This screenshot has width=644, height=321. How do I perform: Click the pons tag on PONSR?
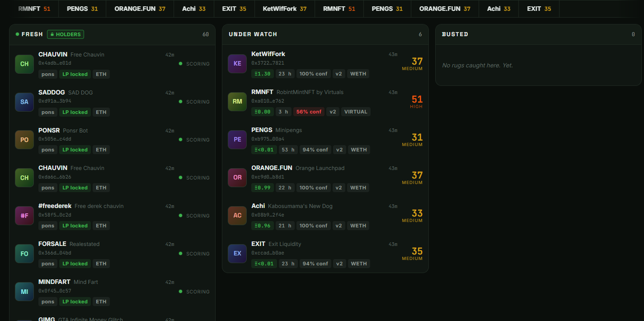(48, 150)
